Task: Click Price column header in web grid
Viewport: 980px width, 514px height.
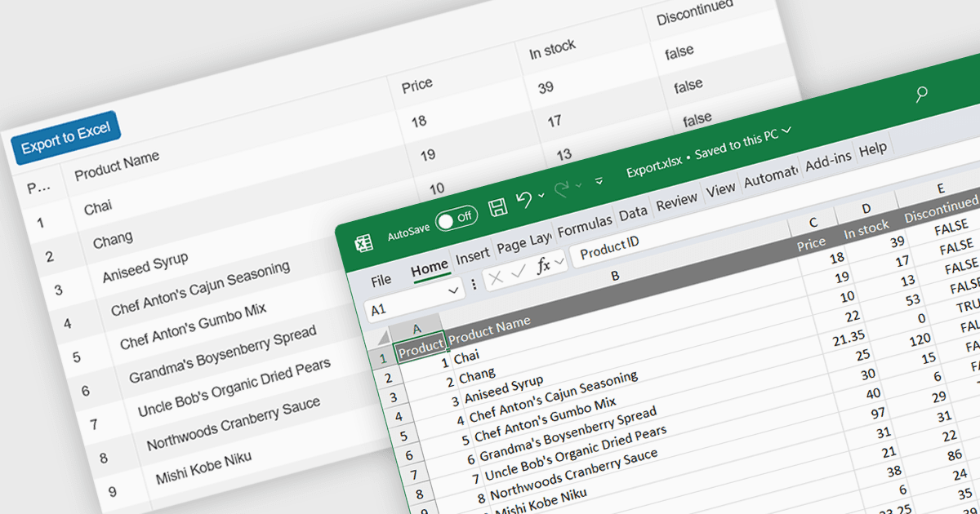Action: click(x=417, y=84)
